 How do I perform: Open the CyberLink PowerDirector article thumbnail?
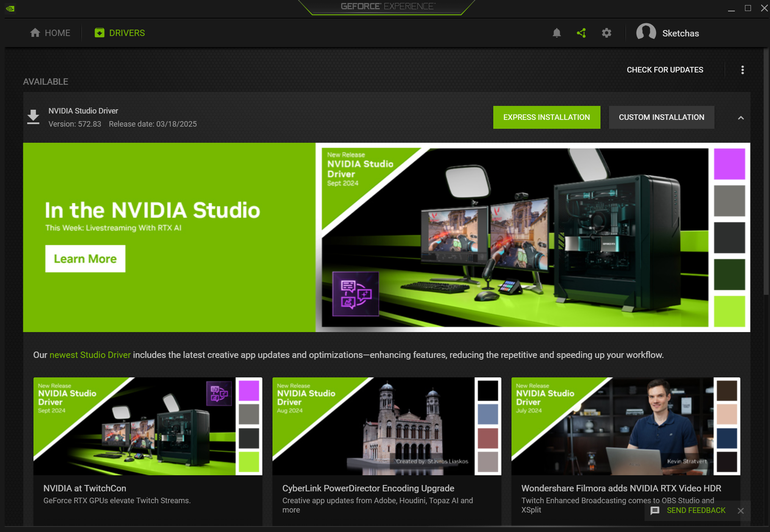pos(386,426)
